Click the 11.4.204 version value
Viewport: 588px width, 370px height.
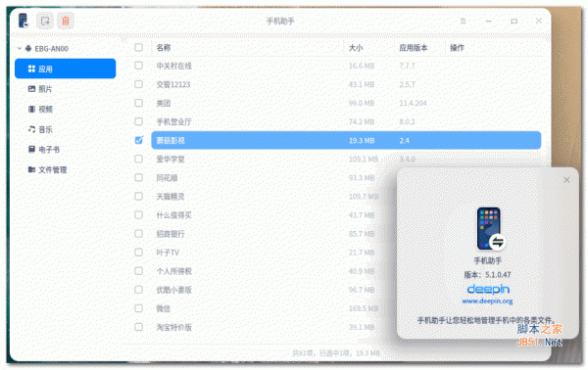[x=413, y=103]
